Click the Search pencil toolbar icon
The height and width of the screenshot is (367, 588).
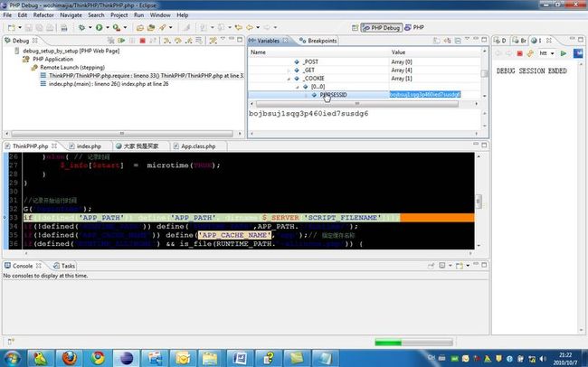click(163, 27)
